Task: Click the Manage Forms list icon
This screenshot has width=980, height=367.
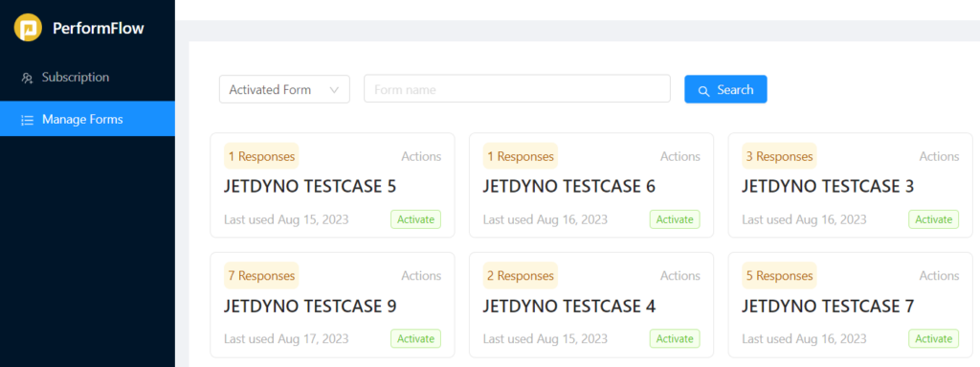Action: (x=27, y=120)
